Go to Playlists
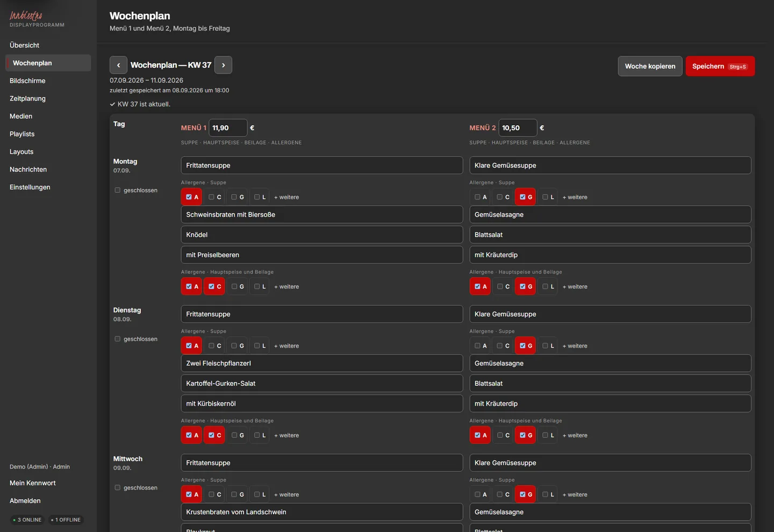Image resolution: width=774 pixels, height=532 pixels. click(x=48, y=134)
